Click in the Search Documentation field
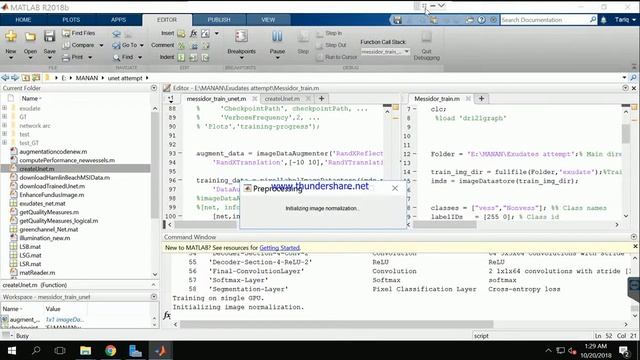The image size is (640, 360). click(544, 20)
